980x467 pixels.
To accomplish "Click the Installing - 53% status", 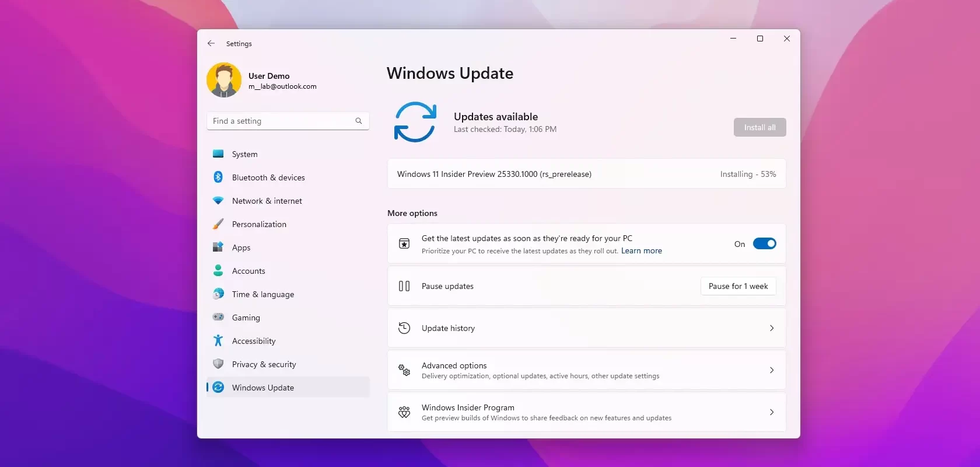I will [x=748, y=174].
